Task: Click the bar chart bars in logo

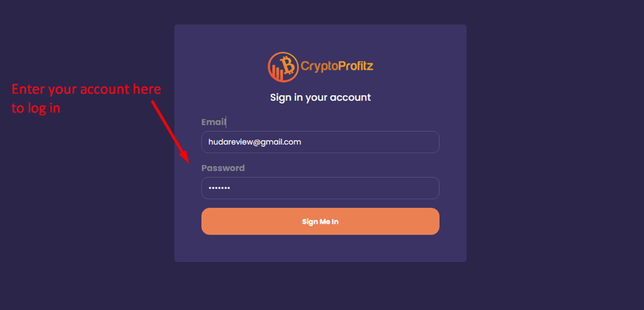Action: point(278,73)
